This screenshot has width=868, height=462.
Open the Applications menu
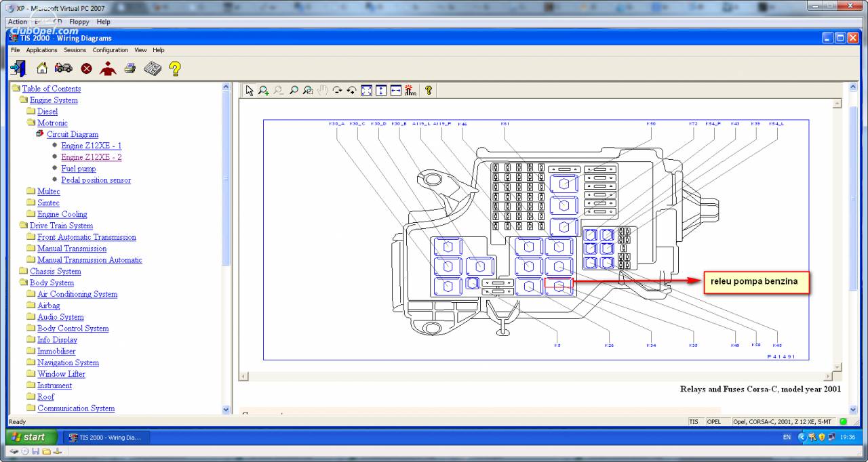[42, 50]
